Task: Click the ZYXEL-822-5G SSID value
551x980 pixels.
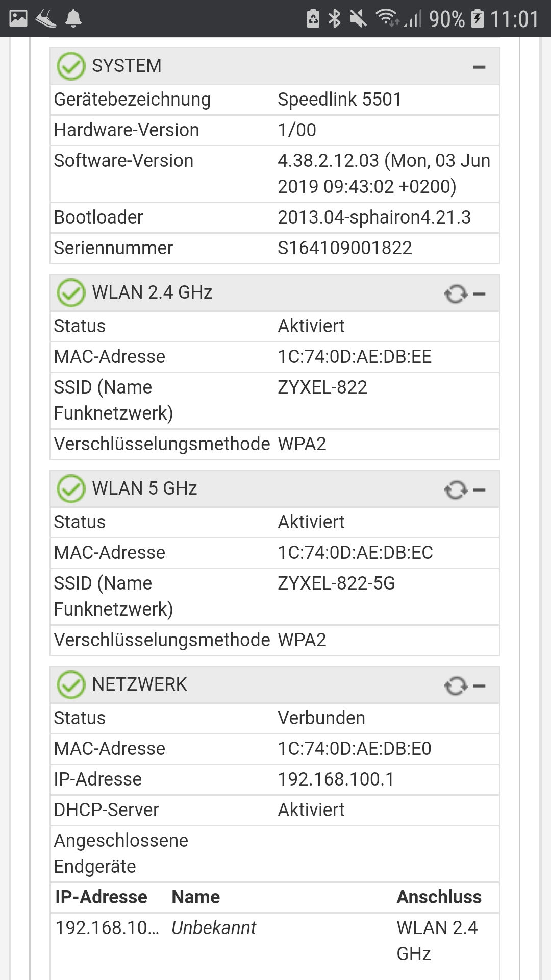Action: click(336, 583)
